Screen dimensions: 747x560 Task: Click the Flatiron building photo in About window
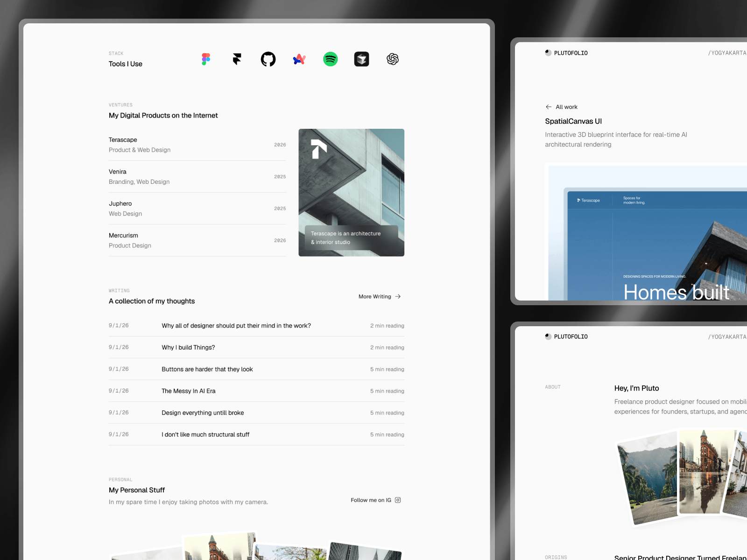(x=706, y=472)
